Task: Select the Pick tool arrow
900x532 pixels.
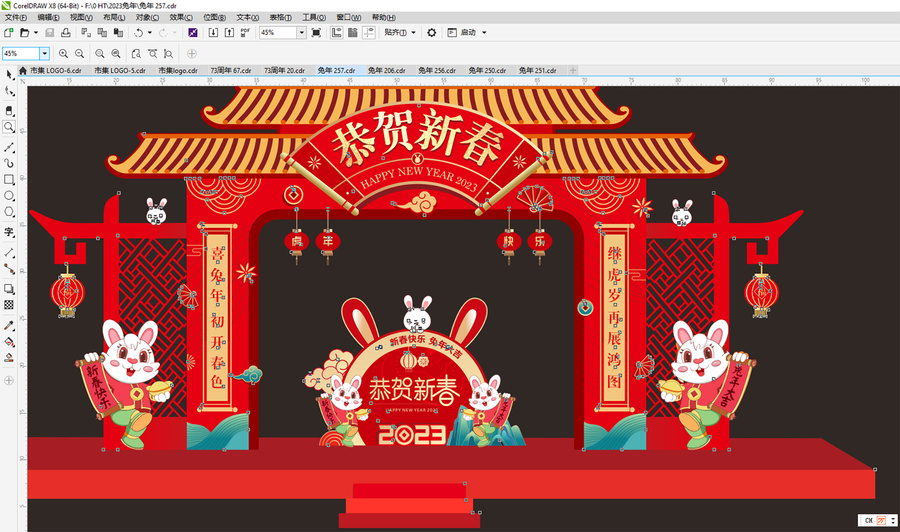Action: [9, 75]
